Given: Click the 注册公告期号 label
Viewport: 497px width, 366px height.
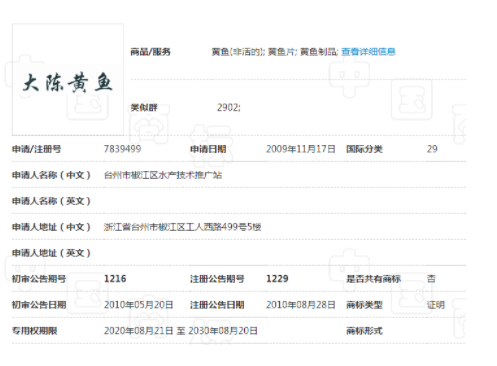Looking at the screenshot, I should (217, 279).
